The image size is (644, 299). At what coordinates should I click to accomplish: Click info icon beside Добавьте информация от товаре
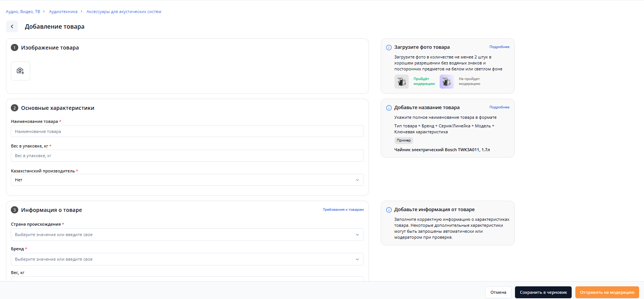pos(389,210)
